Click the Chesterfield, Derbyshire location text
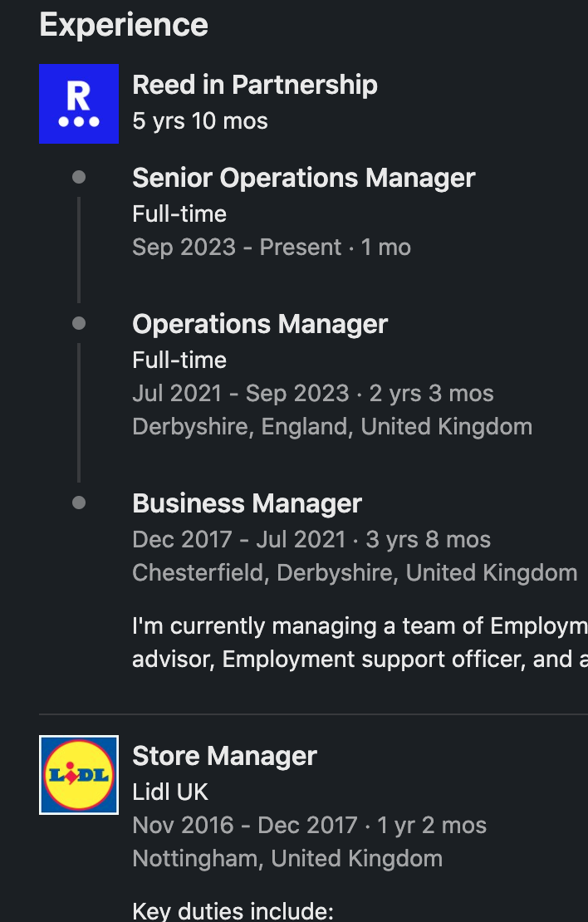 point(355,573)
